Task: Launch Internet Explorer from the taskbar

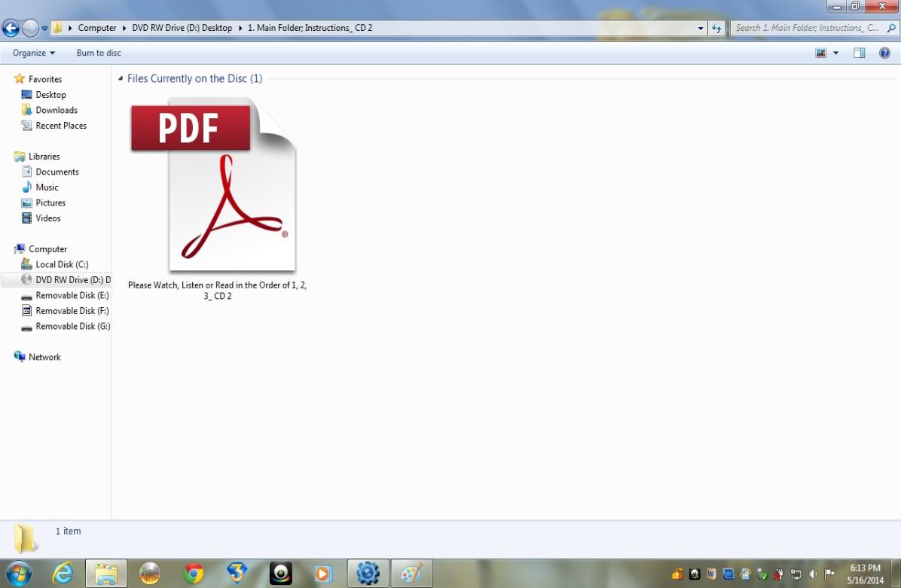Action: click(x=62, y=573)
